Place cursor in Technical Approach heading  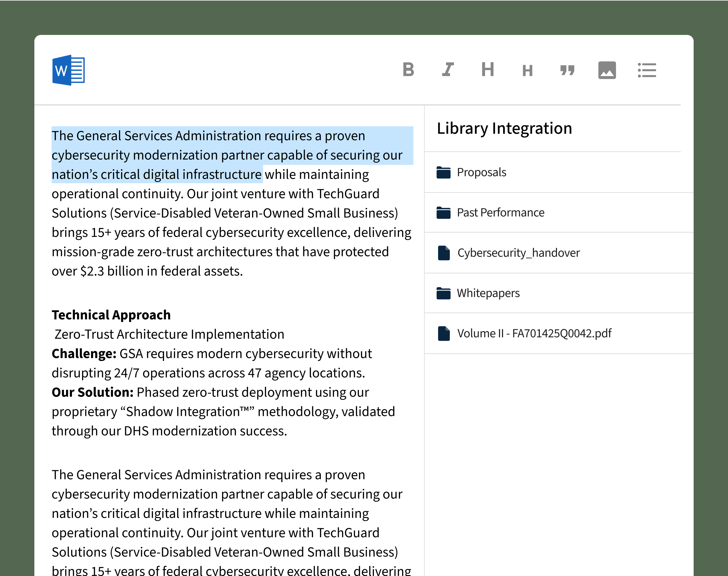111,315
